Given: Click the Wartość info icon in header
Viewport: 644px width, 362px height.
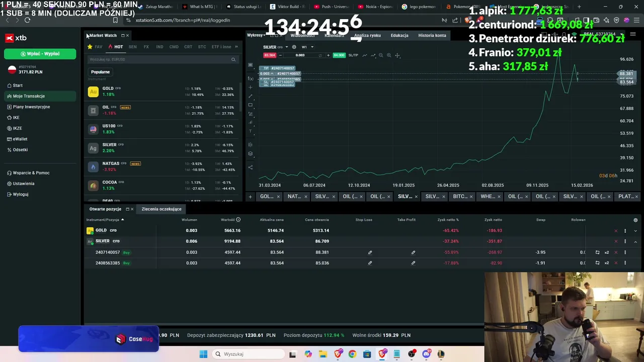Looking at the screenshot, I should (x=238, y=220).
